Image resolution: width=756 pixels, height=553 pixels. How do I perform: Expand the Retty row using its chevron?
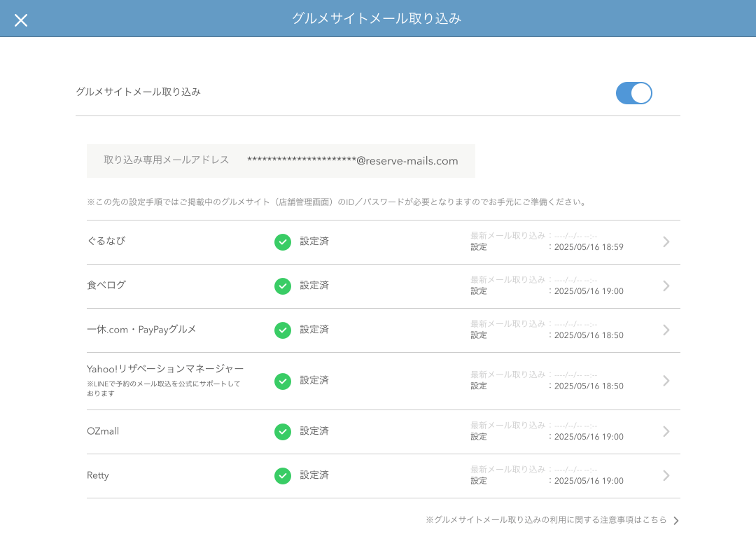(666, 475)
